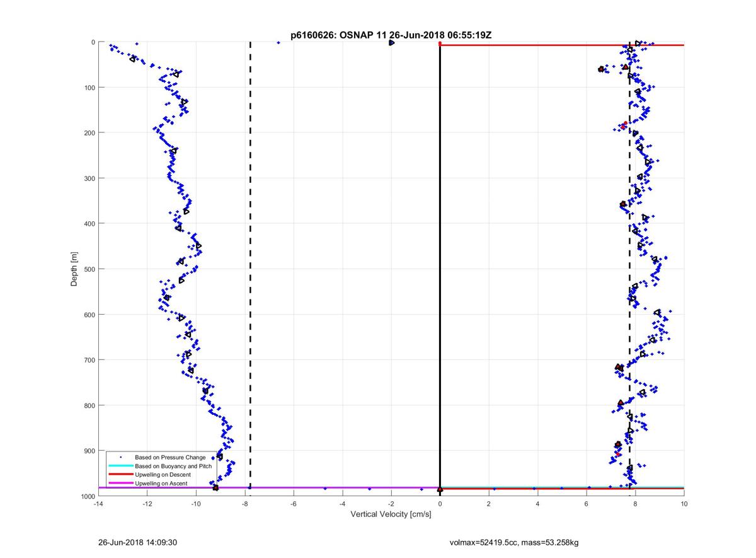Click x-axis tick label -10

(196, 504)
